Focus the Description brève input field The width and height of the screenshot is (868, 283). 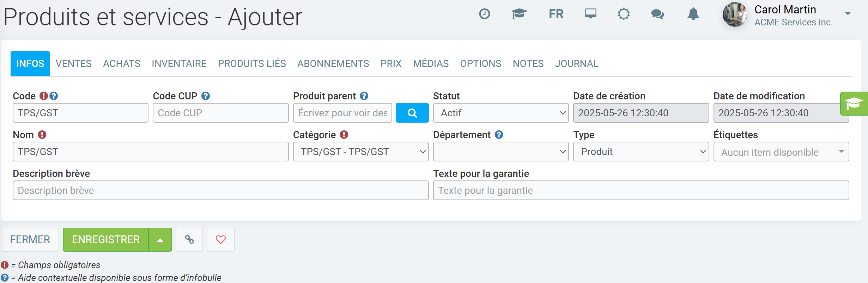[220, 190]
